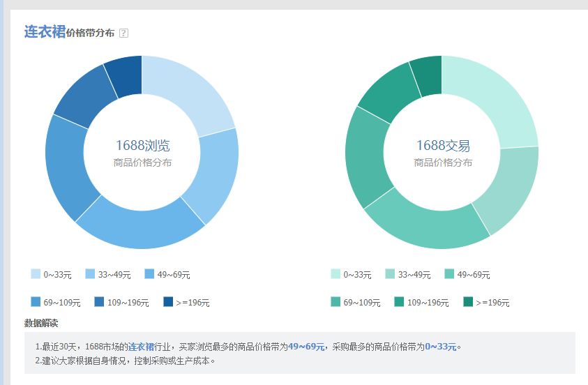
Task: Toggle 49~69元 legend in trade chart
Action: tap(467, 274)
